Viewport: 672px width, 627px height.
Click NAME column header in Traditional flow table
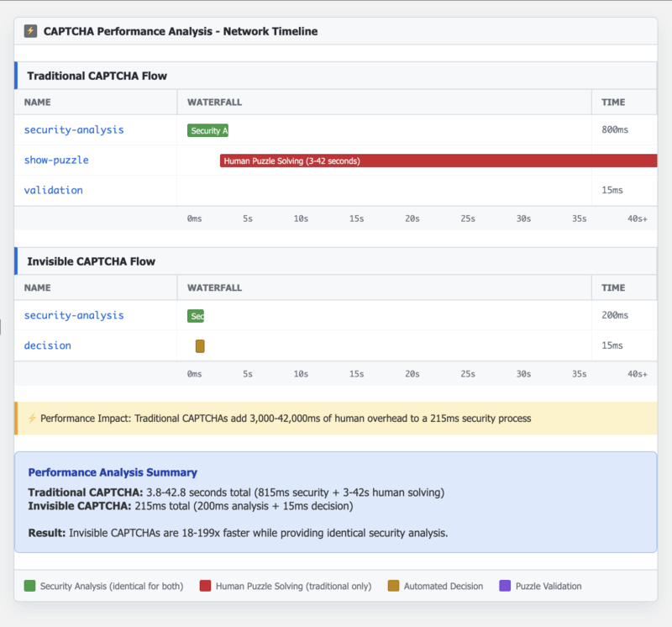click(x=37, y=102)
